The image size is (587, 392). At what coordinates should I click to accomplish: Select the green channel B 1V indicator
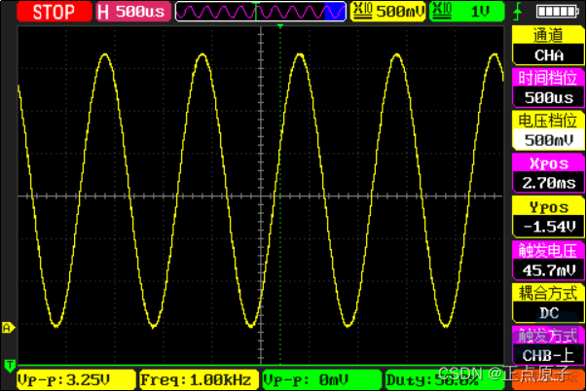coord(466,12)
